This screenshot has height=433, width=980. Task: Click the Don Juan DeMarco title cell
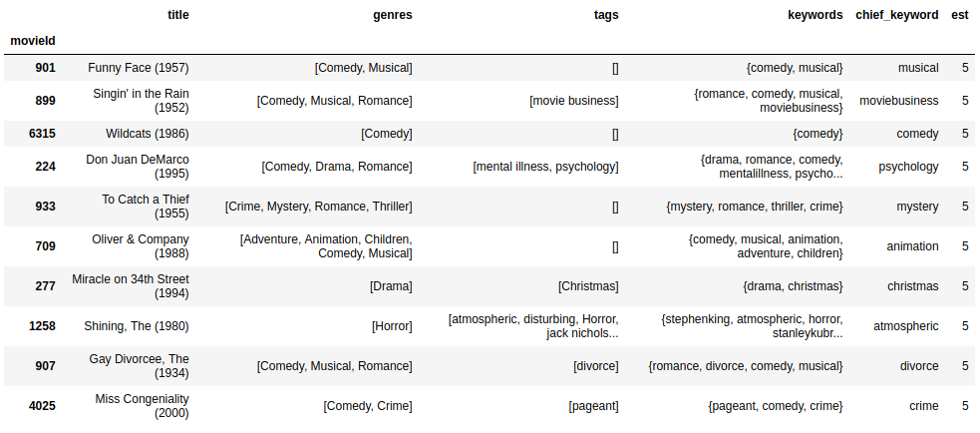coord(138,167)
